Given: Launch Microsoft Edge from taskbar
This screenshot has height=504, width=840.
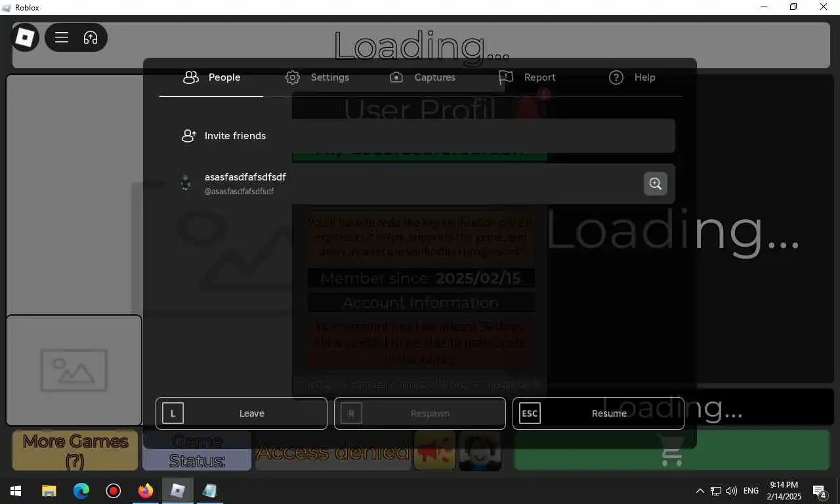Looking at the screenshot, I should (x=81, y=491).
